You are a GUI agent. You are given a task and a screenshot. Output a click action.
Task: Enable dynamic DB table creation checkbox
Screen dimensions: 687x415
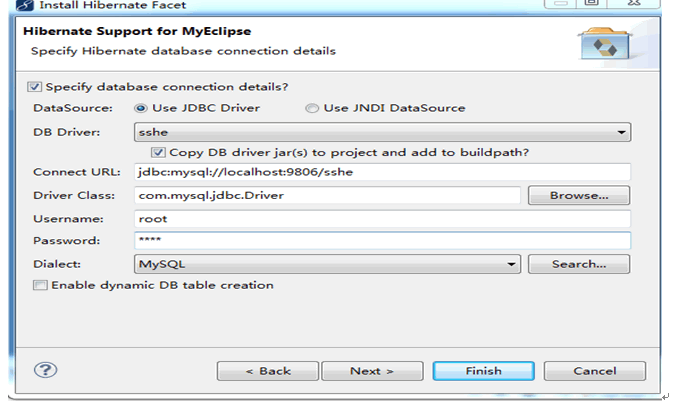[40, 285]
